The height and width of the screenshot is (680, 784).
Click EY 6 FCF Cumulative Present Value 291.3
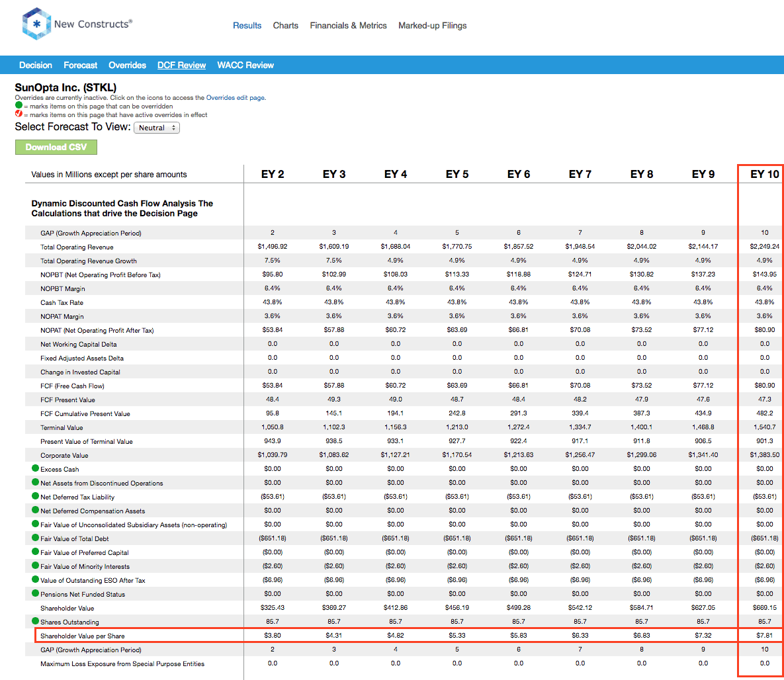[519, 413]
